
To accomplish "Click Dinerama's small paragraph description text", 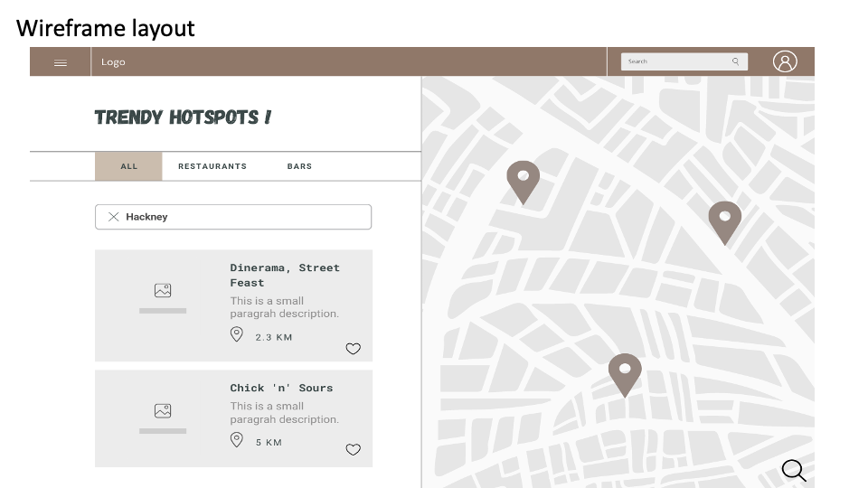I will [285, 307].
